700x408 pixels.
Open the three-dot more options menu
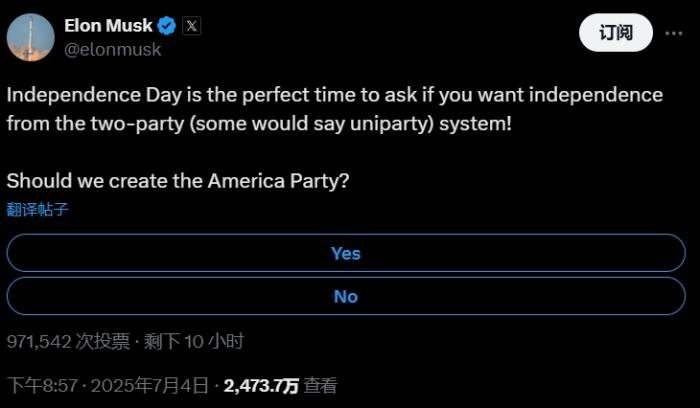(x=673, y=33)
